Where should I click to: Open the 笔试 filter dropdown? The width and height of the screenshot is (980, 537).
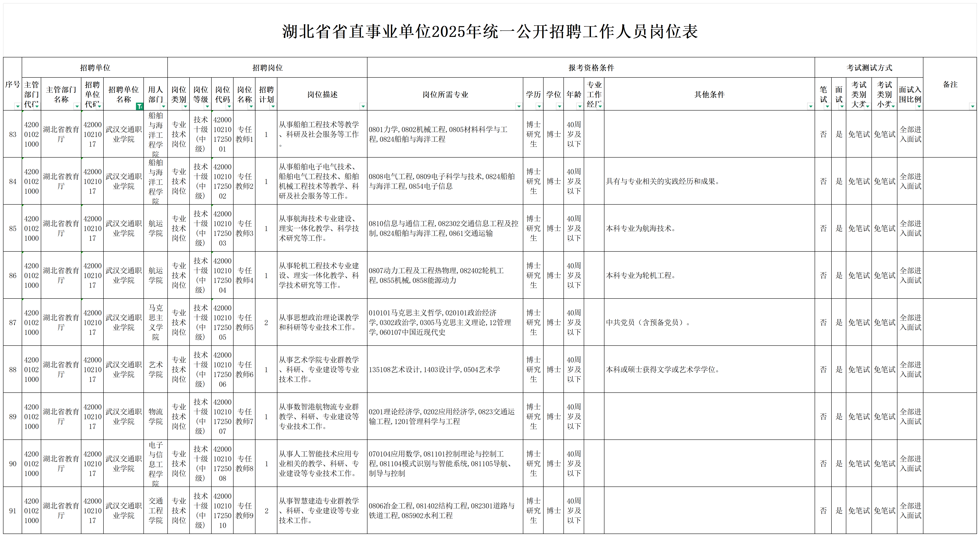(x=827, y=106)
